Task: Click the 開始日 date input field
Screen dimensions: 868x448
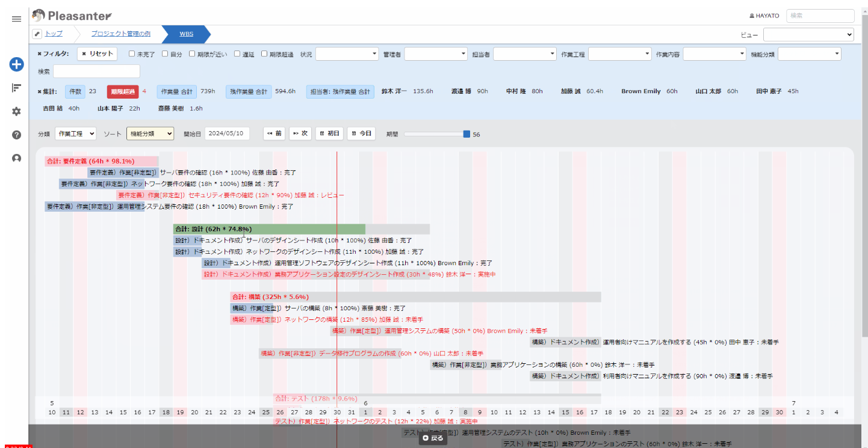Action: click(x=227, y=133)
